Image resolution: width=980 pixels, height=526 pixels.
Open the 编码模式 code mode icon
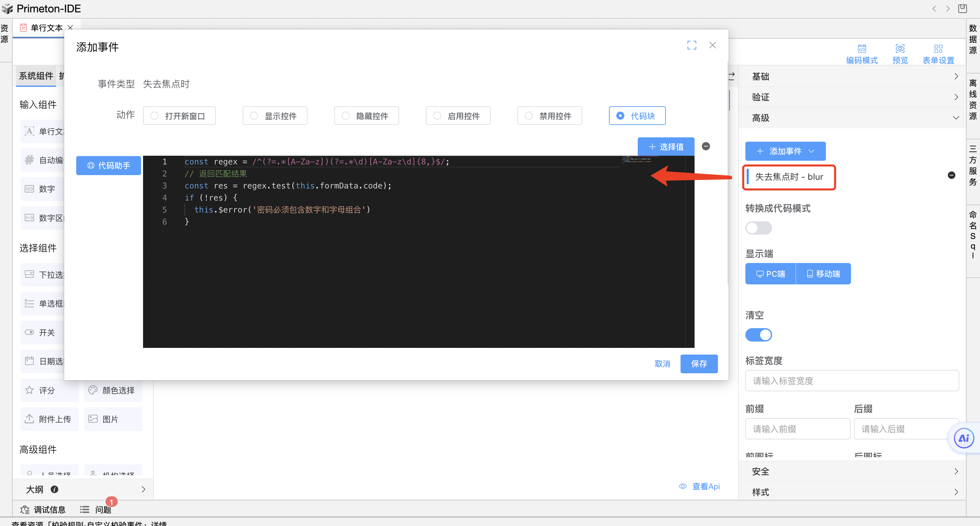(x=862, y=49)
